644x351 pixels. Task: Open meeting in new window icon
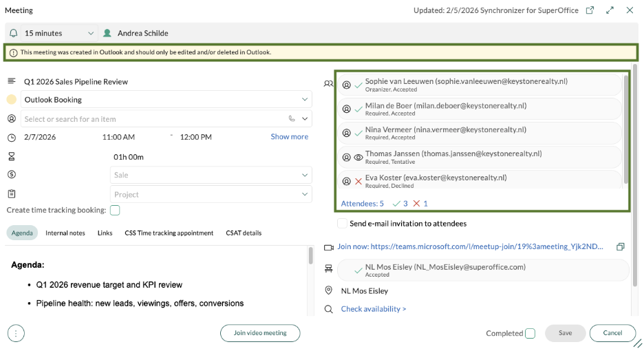pos(590,10)
